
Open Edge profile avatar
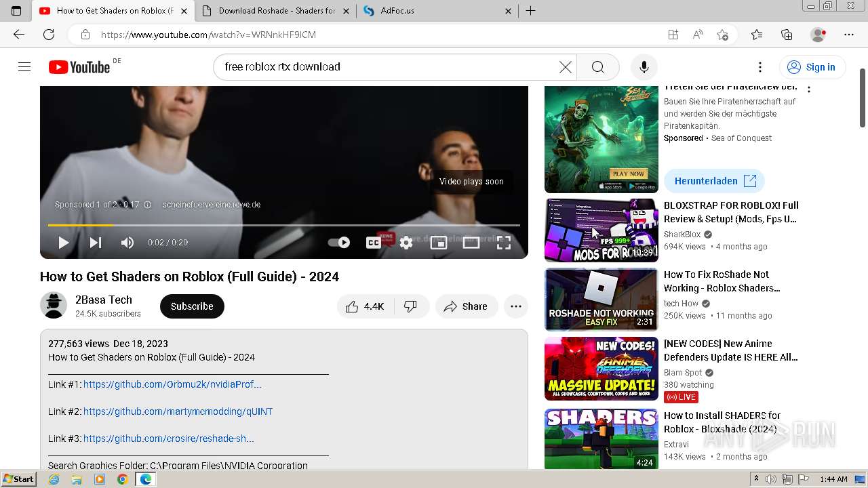coord(818,35)
